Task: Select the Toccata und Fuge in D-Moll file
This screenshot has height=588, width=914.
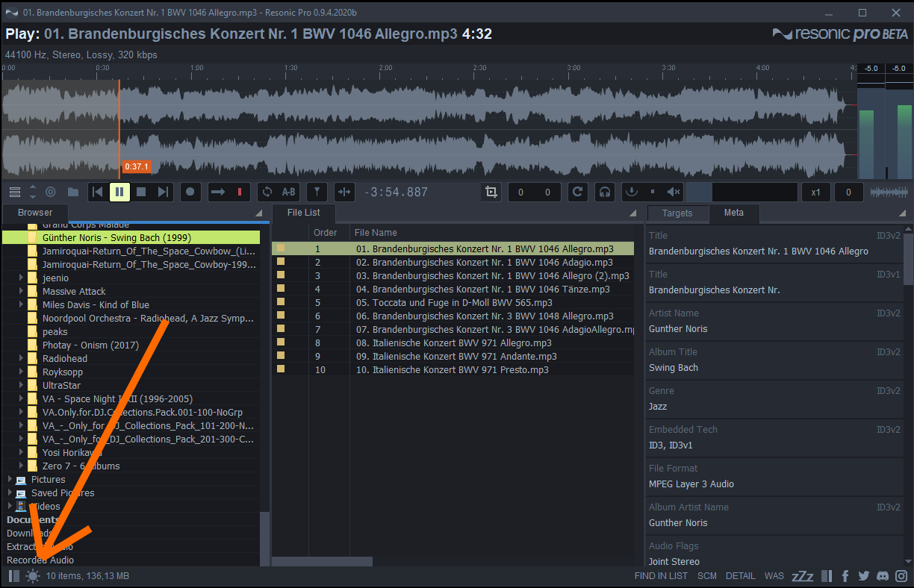Action: pyautogui.click(x=462, y=302)
